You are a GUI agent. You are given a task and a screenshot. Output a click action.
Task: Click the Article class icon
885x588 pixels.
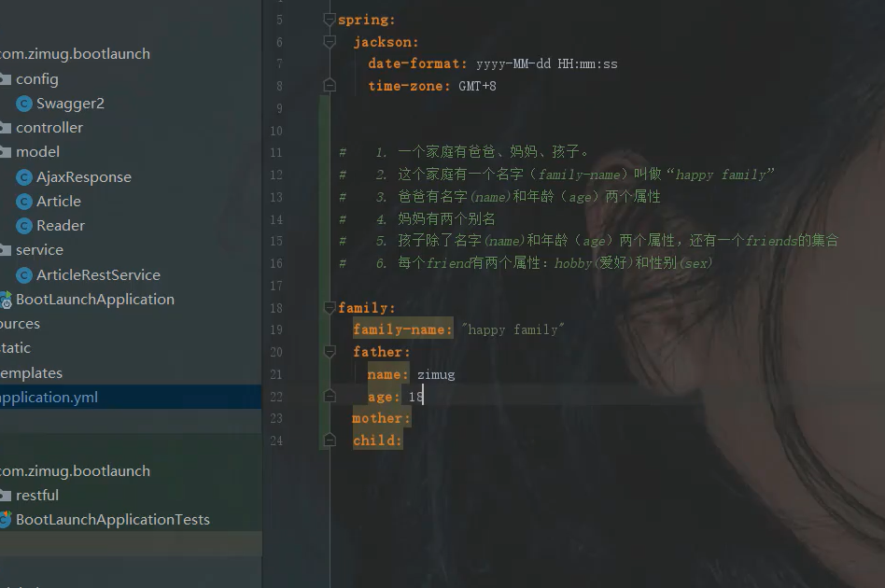point(23,202)
